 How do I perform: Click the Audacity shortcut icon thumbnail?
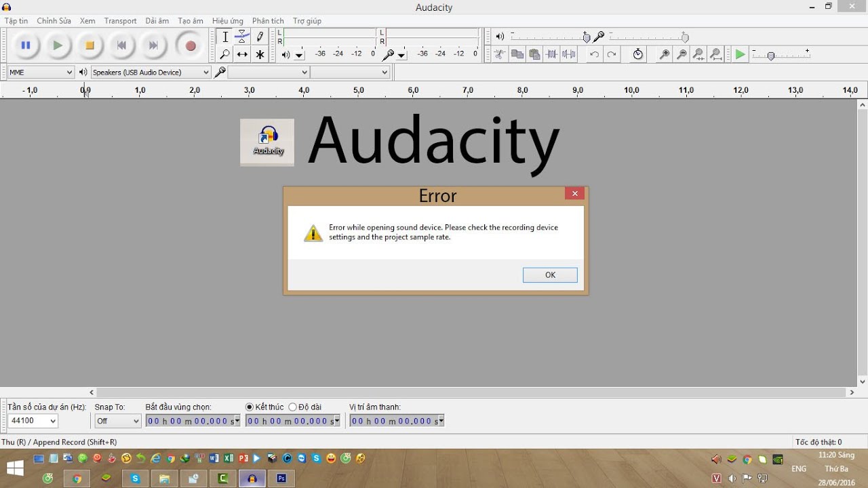tap(267, 142)
